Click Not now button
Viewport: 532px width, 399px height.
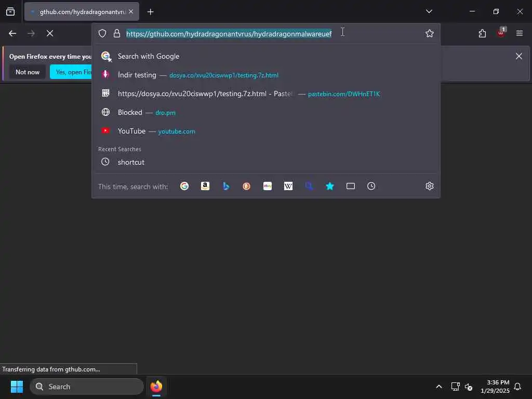click(28, 72)
